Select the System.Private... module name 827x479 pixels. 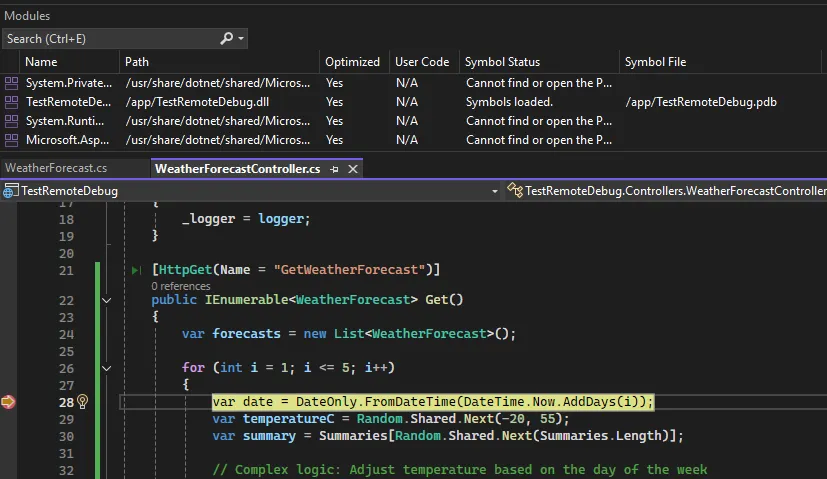(69, 83)
